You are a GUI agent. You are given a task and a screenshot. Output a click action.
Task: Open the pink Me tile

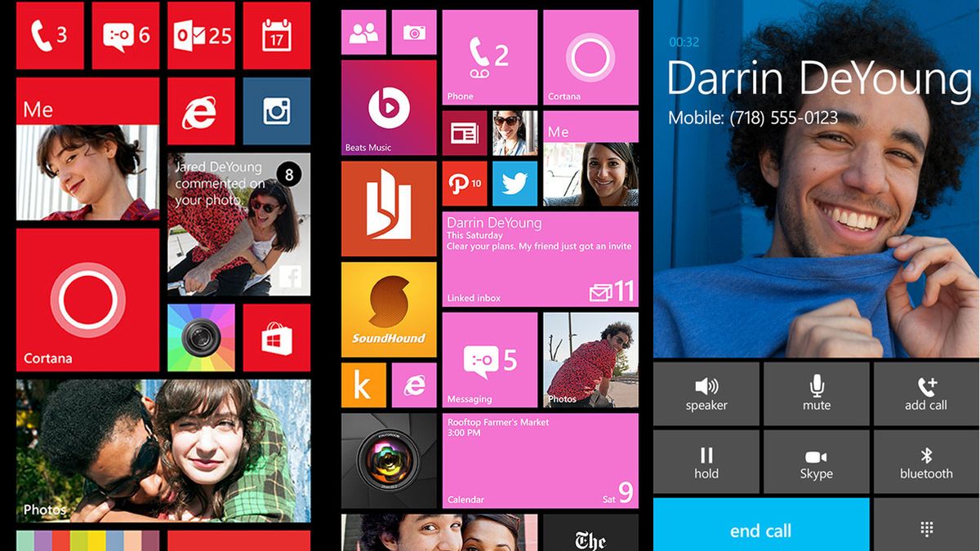click(x=590, y=158)
